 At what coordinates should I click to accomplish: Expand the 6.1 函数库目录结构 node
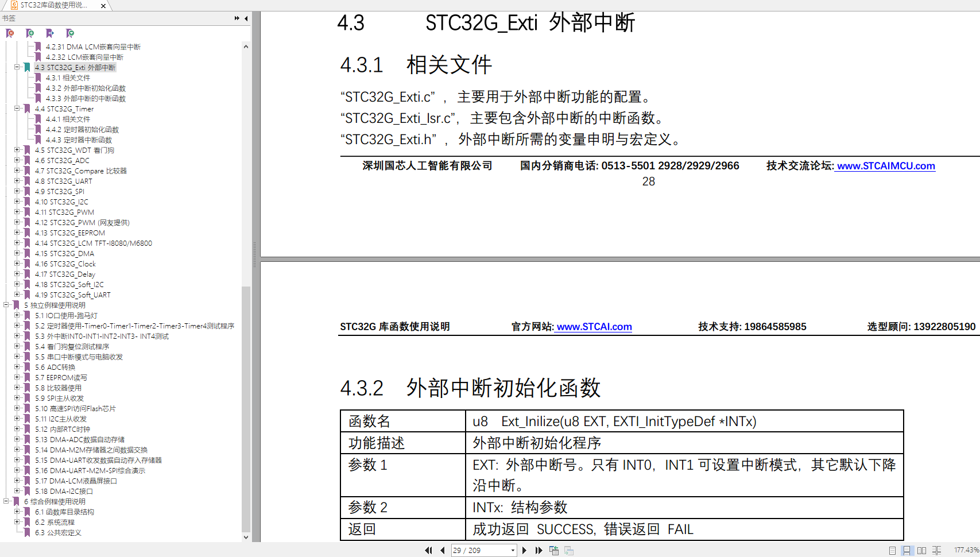pyautogui.click(x=17, y=512)
